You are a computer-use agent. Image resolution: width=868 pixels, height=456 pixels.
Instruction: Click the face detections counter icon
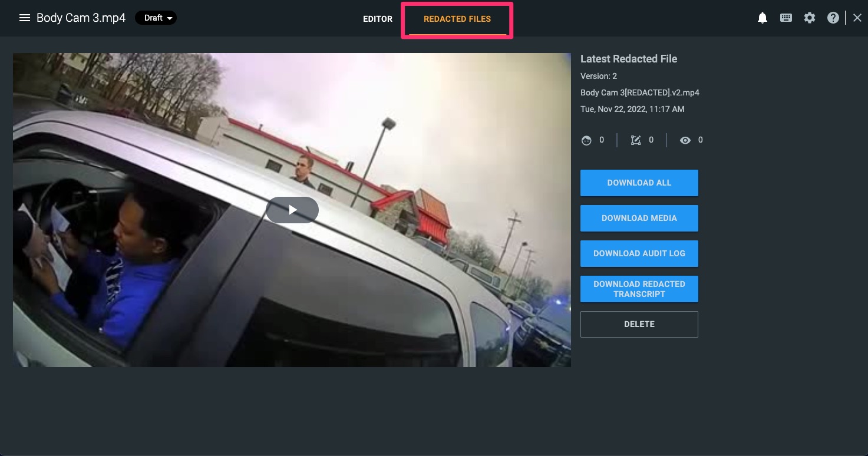[586, 140]
